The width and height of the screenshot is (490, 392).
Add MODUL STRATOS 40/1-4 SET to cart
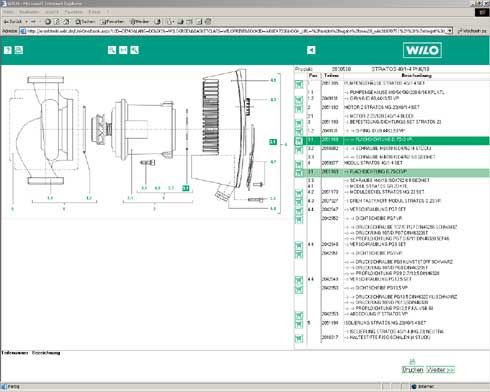(x=299, y=164)
